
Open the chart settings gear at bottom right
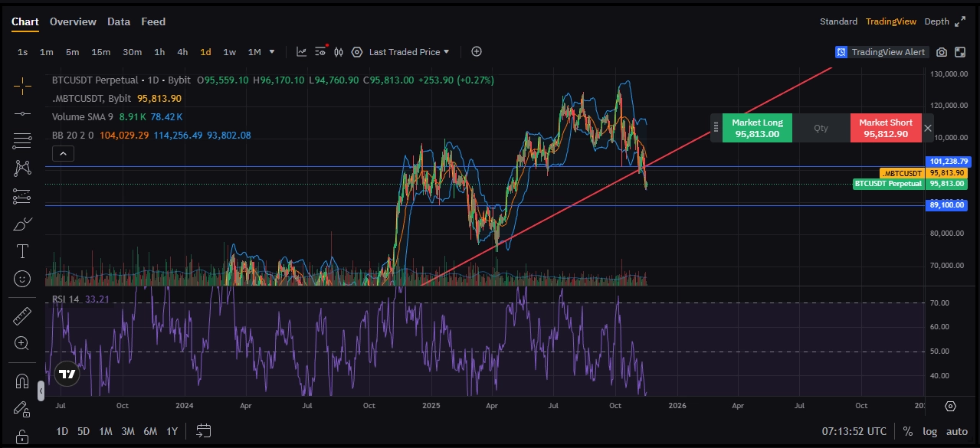pyautogui.click(x=951, y=406)
